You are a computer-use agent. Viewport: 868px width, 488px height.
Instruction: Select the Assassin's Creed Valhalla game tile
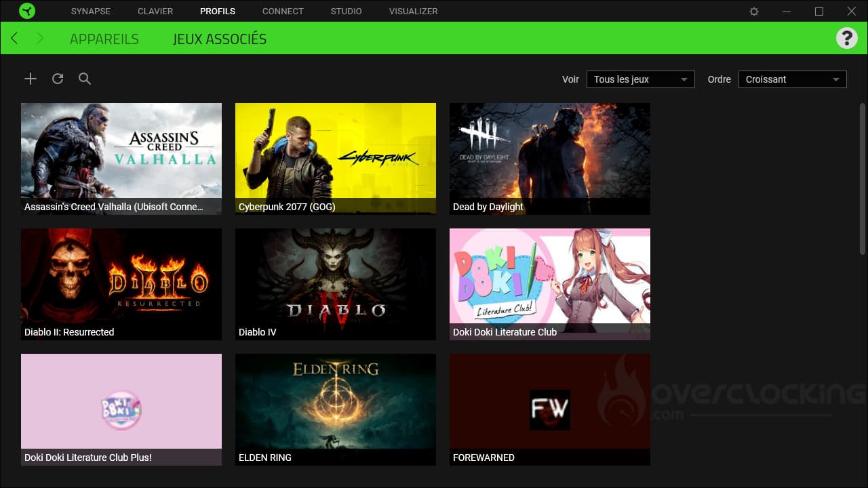click(x=121, y=159)
